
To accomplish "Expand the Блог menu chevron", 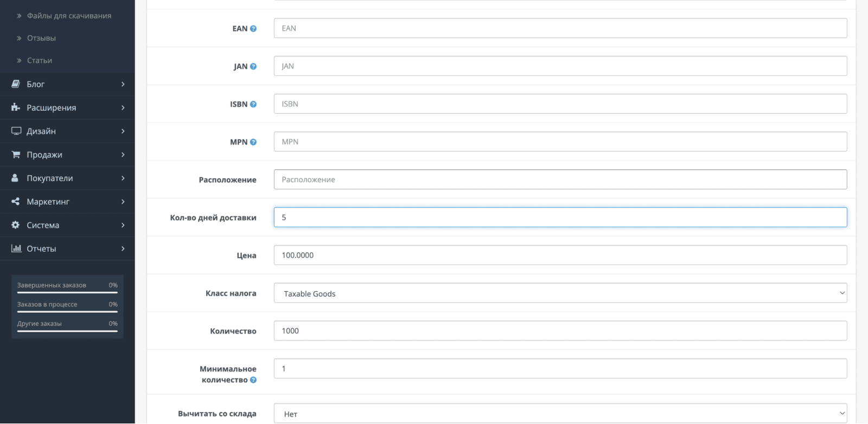I will (x=123, y=84).
